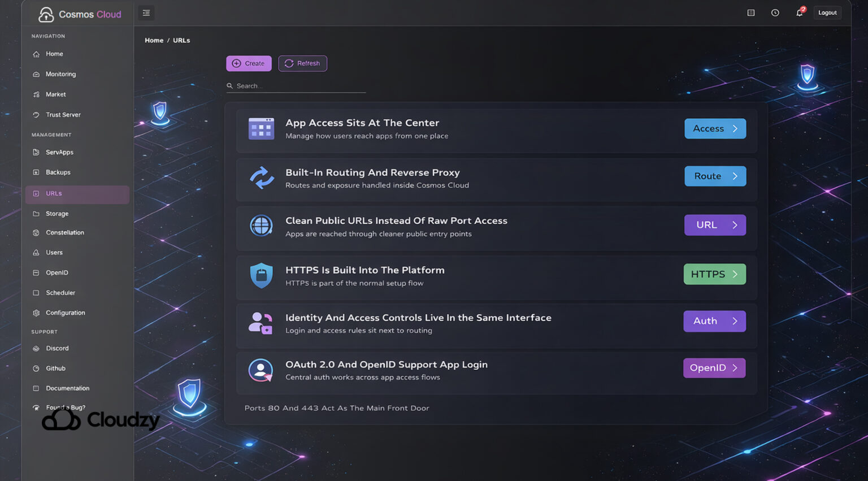This screenshot has width=868, height=481.
Task: Click the OAuth 2.0 profile avatar icon
Action: [x=261, y=370]
